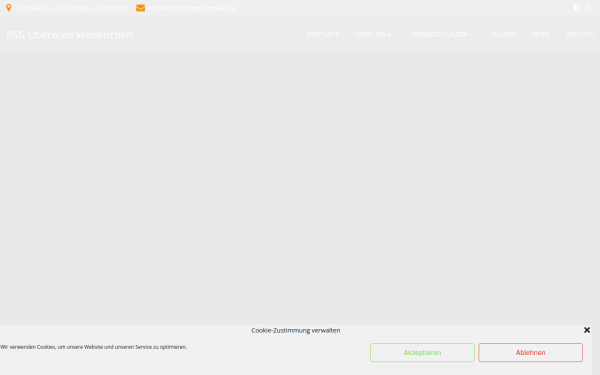Open the News menu item
600x375 pixels.
tap(541, 34)
